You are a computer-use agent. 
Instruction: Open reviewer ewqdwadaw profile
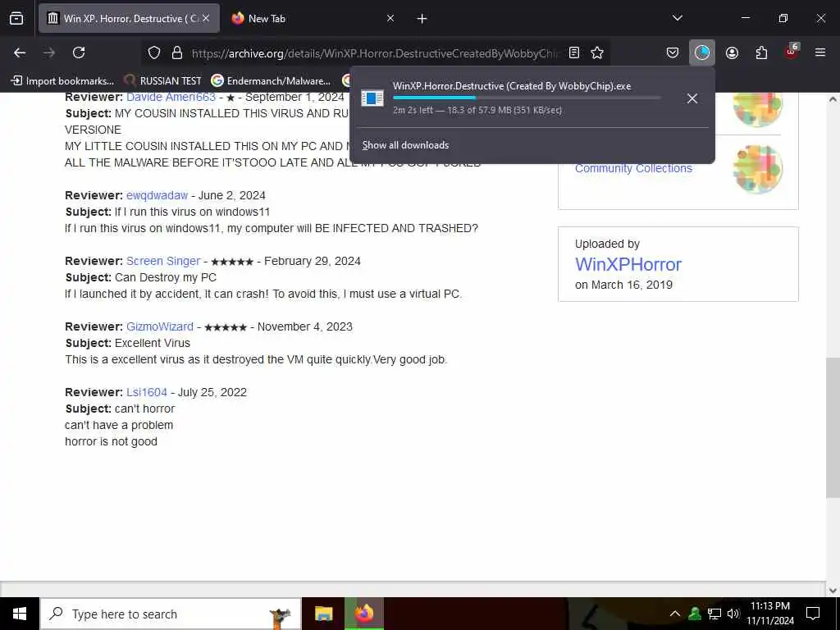point(157,195)
